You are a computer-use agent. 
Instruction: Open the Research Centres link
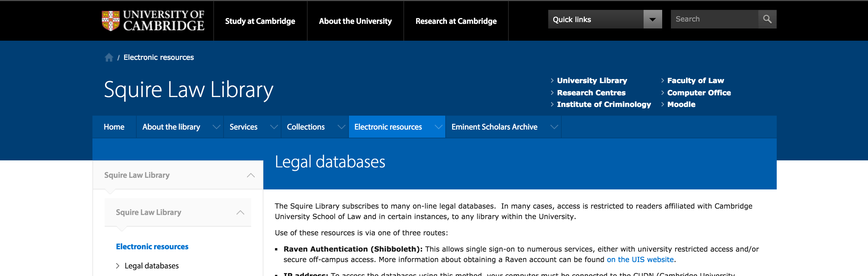click(591, 93)
